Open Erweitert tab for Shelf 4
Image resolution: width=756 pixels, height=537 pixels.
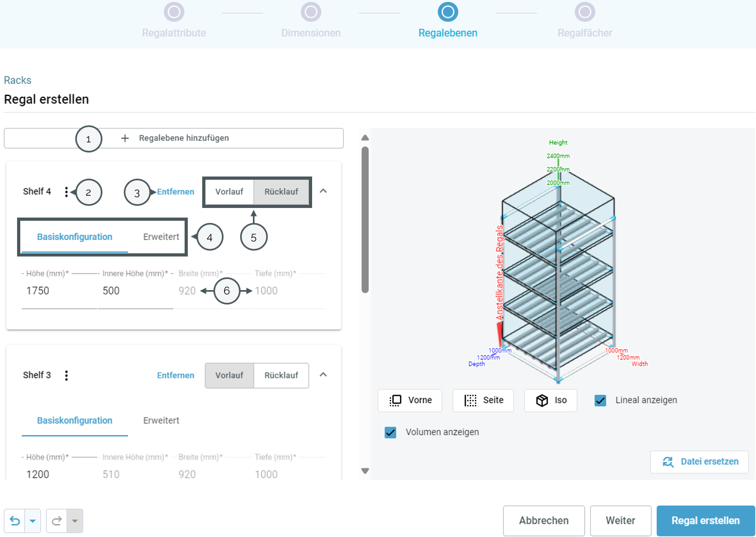pos(161,237)
